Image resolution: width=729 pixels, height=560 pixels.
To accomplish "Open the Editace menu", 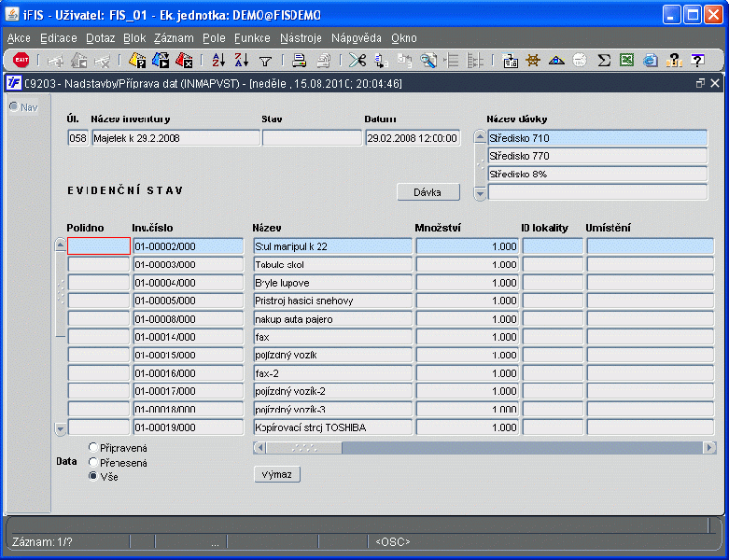I will [59, 38].
